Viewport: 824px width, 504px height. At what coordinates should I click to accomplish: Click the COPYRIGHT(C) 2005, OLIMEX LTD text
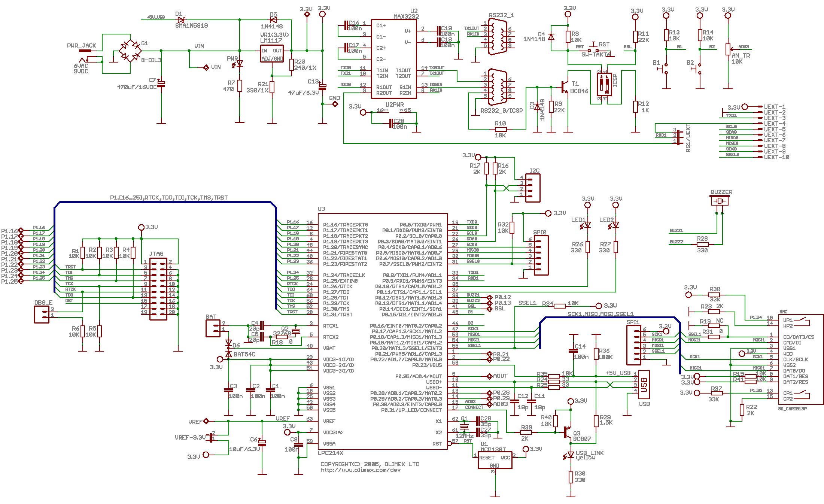point(370,464)
